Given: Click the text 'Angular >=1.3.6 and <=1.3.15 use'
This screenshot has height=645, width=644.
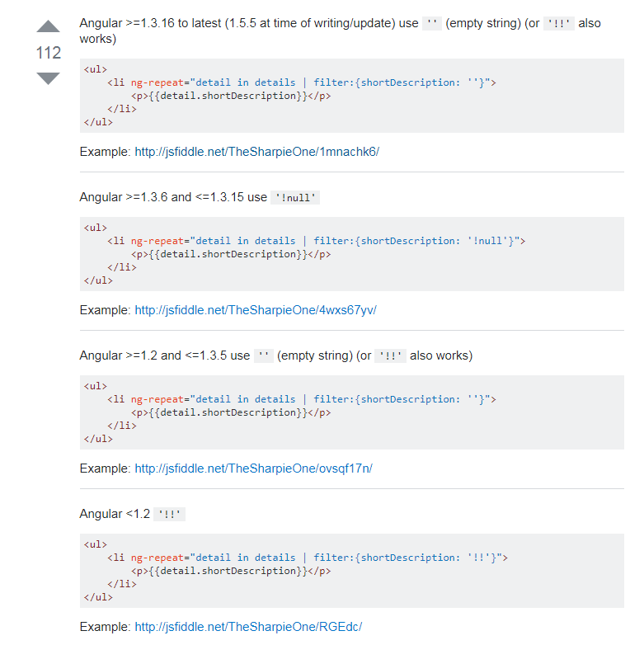Looking at the screenshot, I should 173,197.
